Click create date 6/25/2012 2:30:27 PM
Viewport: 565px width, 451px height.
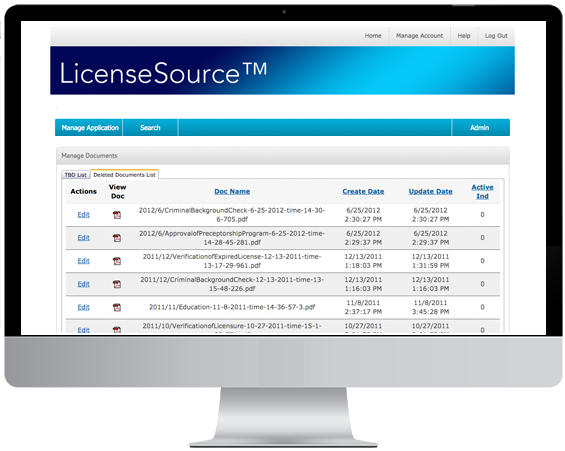point(363,215)
